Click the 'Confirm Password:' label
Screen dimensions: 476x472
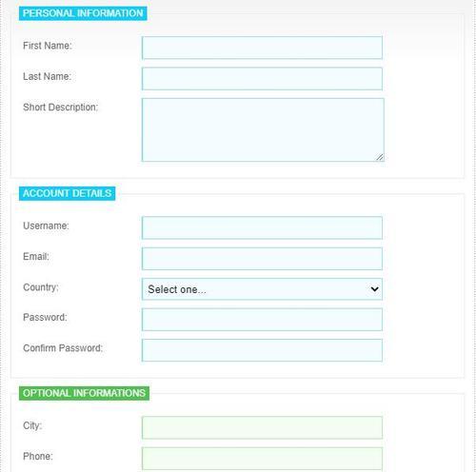click(63, 348)
